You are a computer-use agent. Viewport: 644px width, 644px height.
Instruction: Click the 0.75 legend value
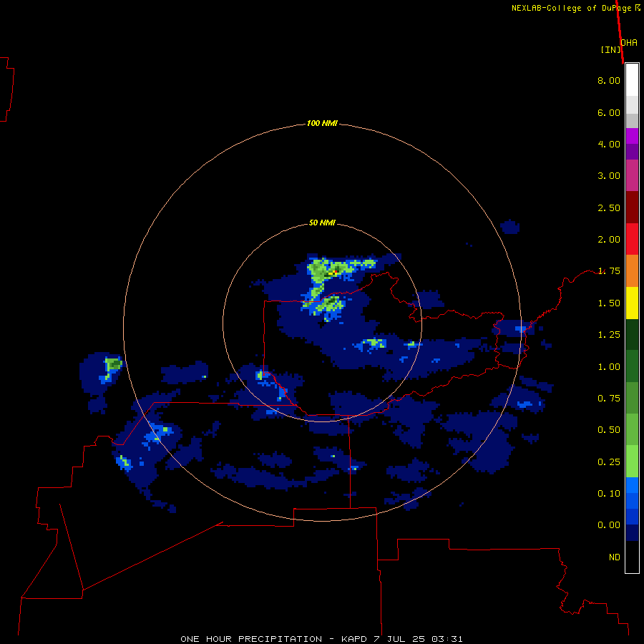(609, 399)
